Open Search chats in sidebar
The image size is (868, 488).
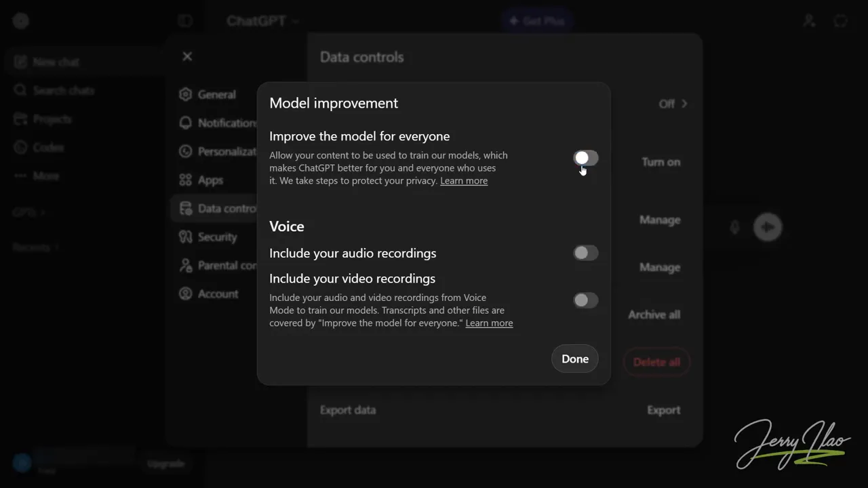coord(54,90)
